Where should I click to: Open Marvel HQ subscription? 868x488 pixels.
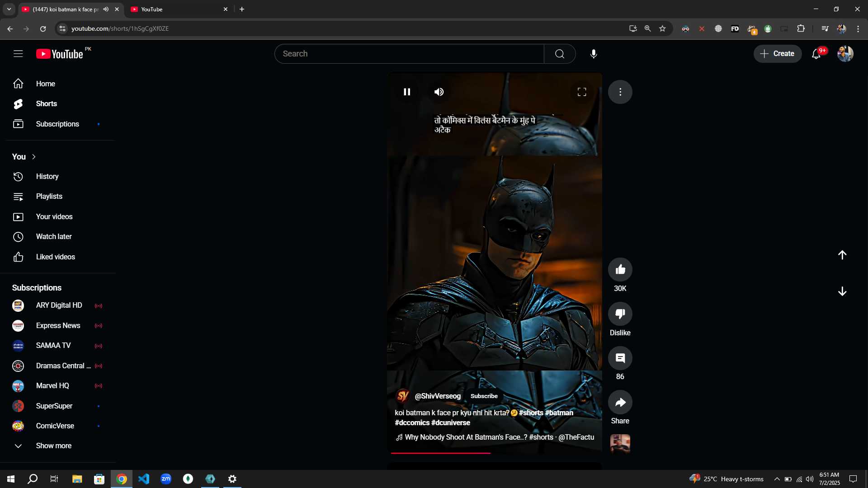click(57, 386)
